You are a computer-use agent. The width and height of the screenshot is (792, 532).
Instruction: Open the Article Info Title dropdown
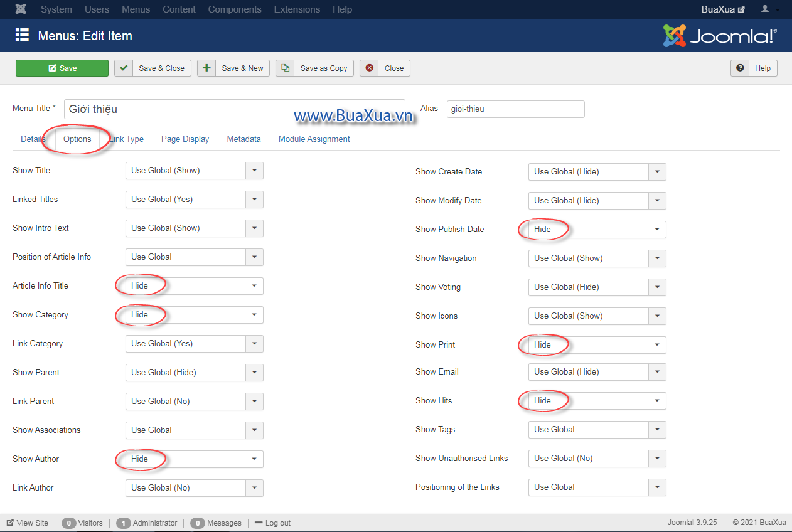(195, 286)
